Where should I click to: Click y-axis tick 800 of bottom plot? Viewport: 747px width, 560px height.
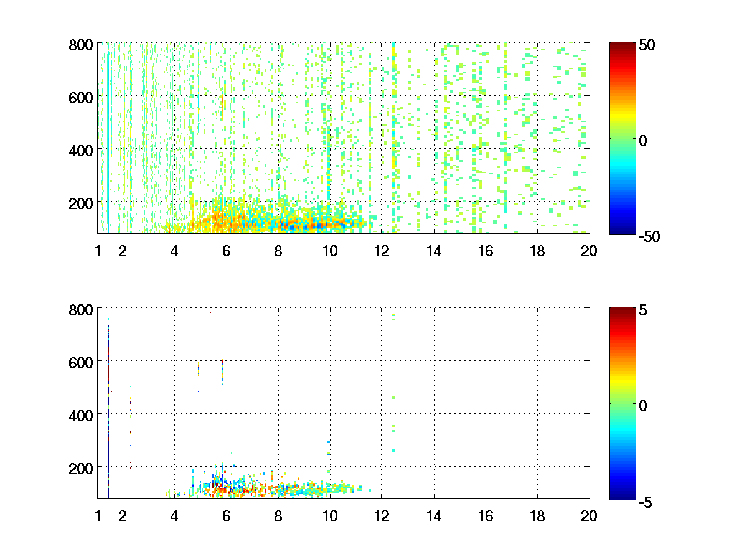tap(81, 309)
